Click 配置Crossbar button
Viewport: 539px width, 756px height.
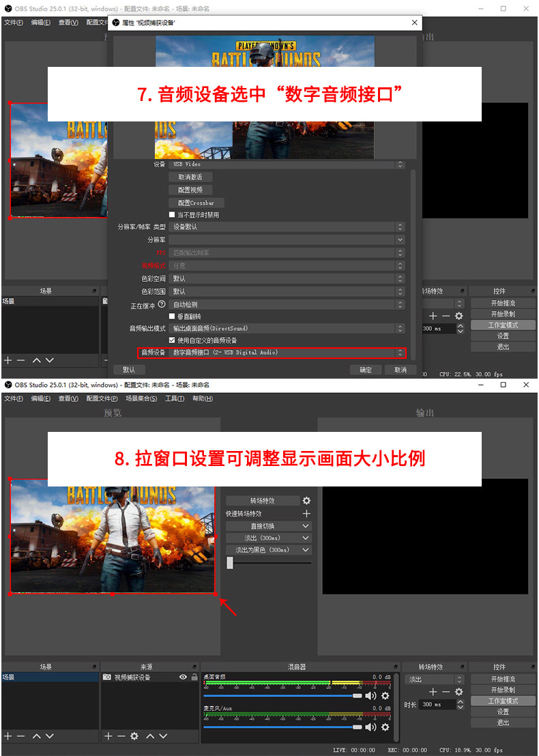coord(196,203)
